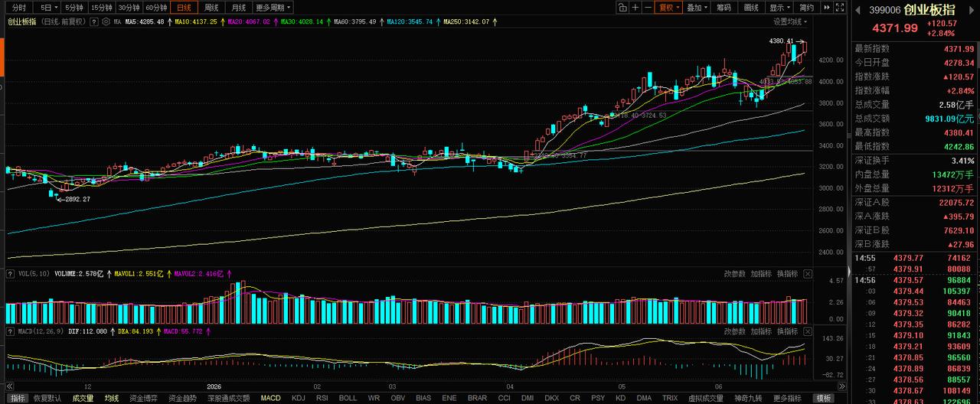This screenshot has width=980, height=404.
Task: Click the 画线 drawing button
Action: (751, 7)
